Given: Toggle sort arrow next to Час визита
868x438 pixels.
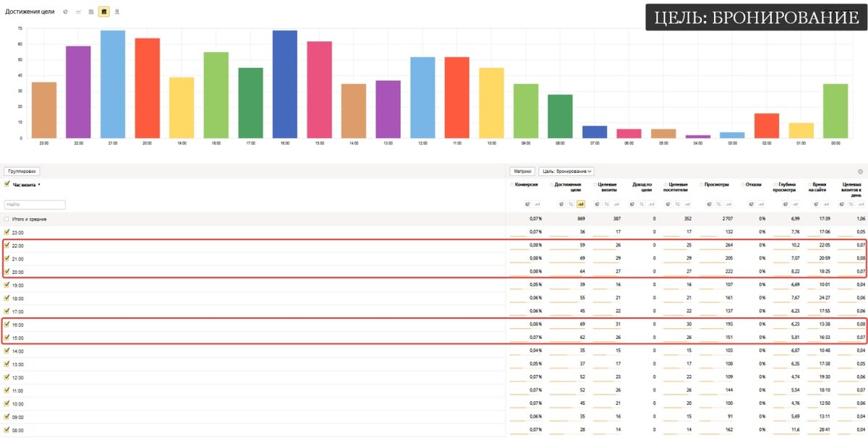Looking at the screenshot, I should [39, 185].
